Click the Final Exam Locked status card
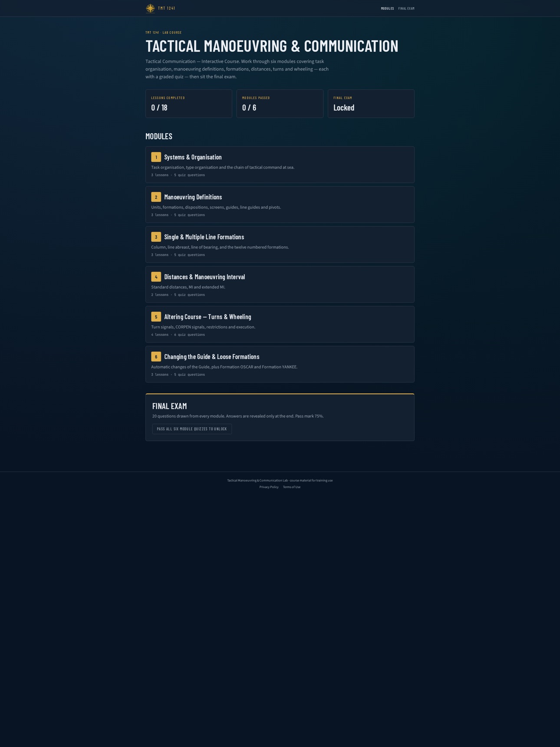Screen dimensions: 560x747 coord(371,104)
